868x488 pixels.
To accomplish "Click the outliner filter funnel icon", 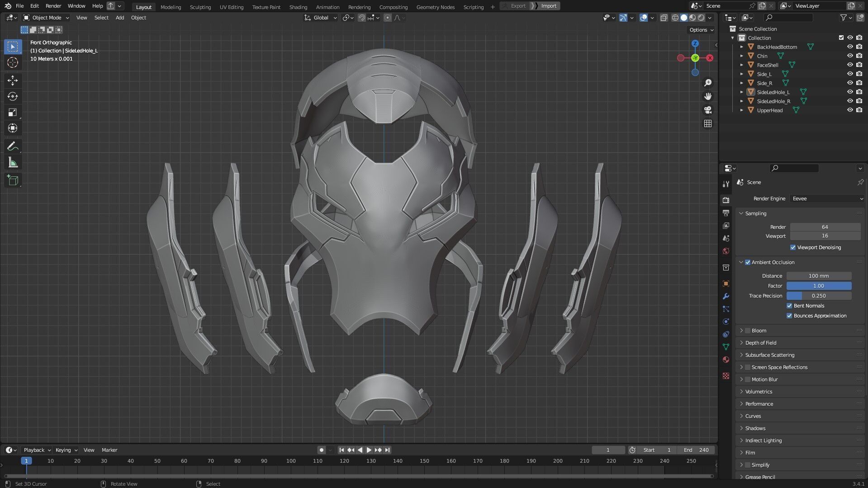I will [843, 18].
